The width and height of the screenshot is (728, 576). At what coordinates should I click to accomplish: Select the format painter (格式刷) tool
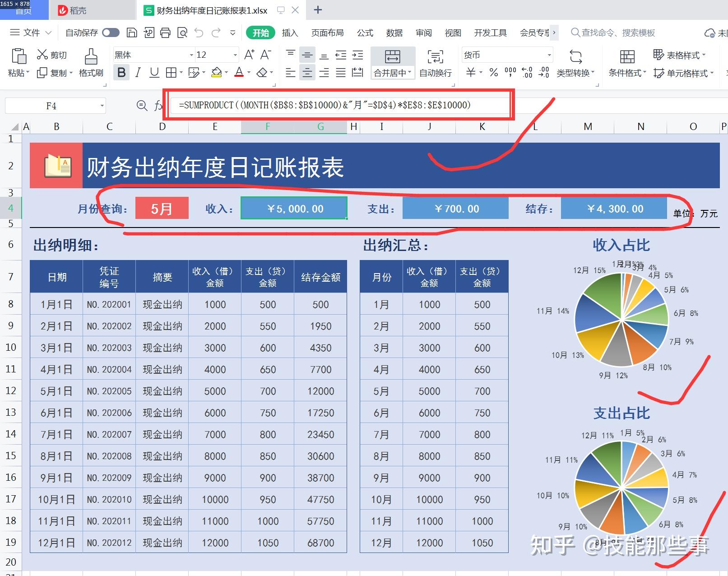(x=91, y=63)
